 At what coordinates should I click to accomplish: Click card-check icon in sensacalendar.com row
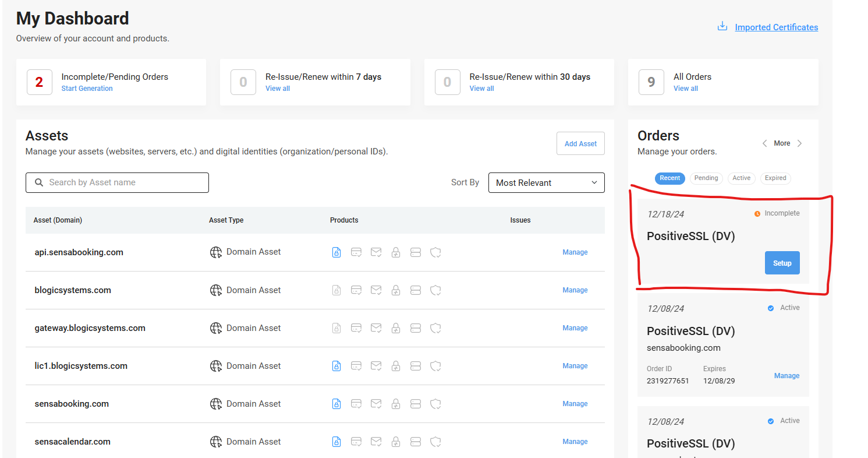pyautogui.click(x=356, y=442)
